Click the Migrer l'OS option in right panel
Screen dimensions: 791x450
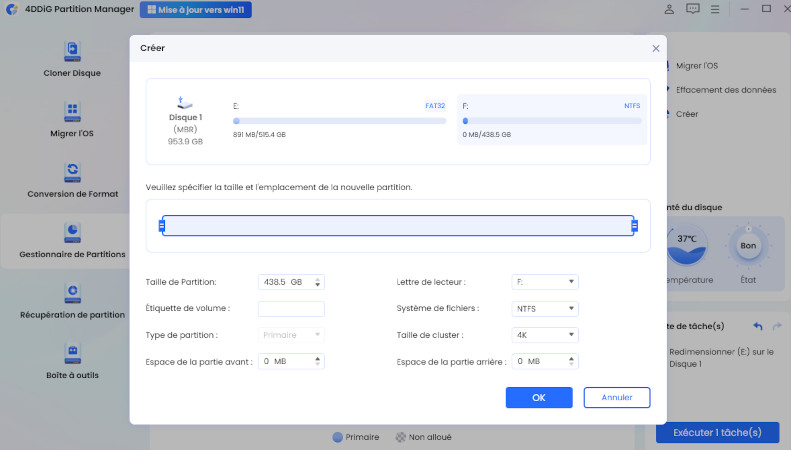(697, 66)
